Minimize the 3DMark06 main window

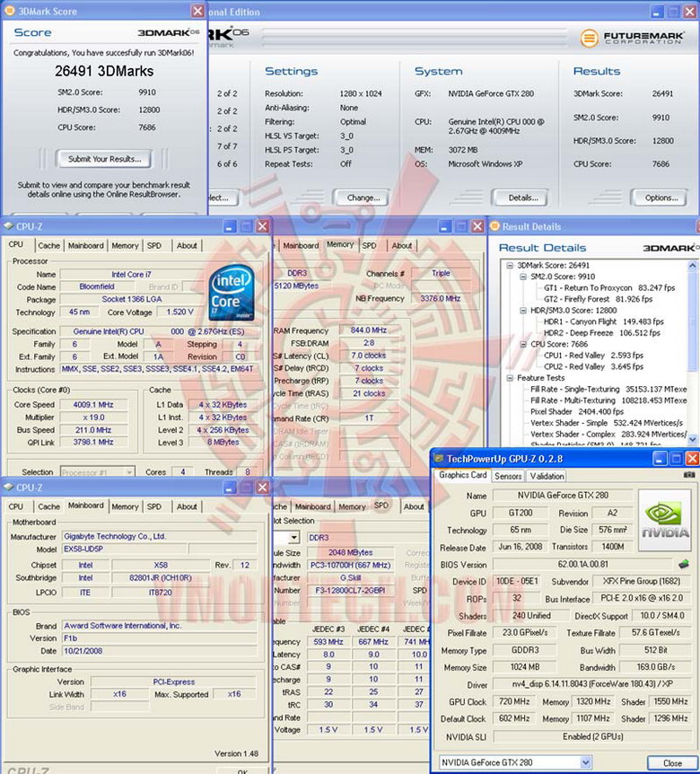[x=657, y=12]
